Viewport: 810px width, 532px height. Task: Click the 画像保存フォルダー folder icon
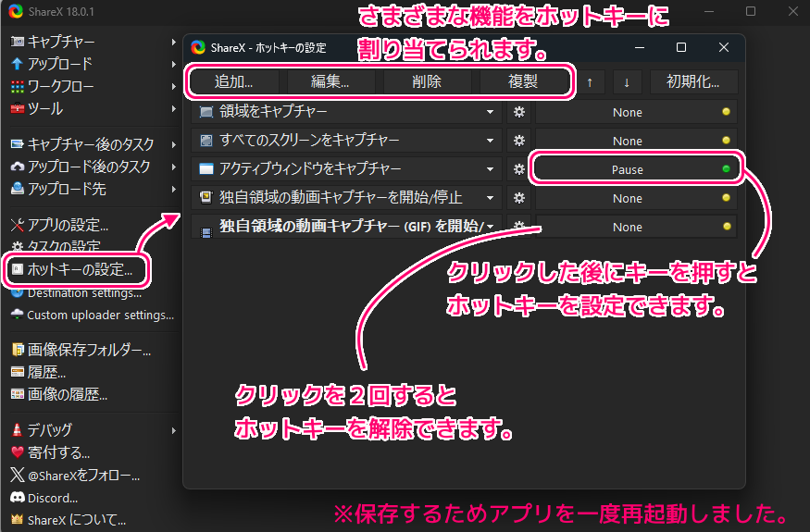(18, 350)
